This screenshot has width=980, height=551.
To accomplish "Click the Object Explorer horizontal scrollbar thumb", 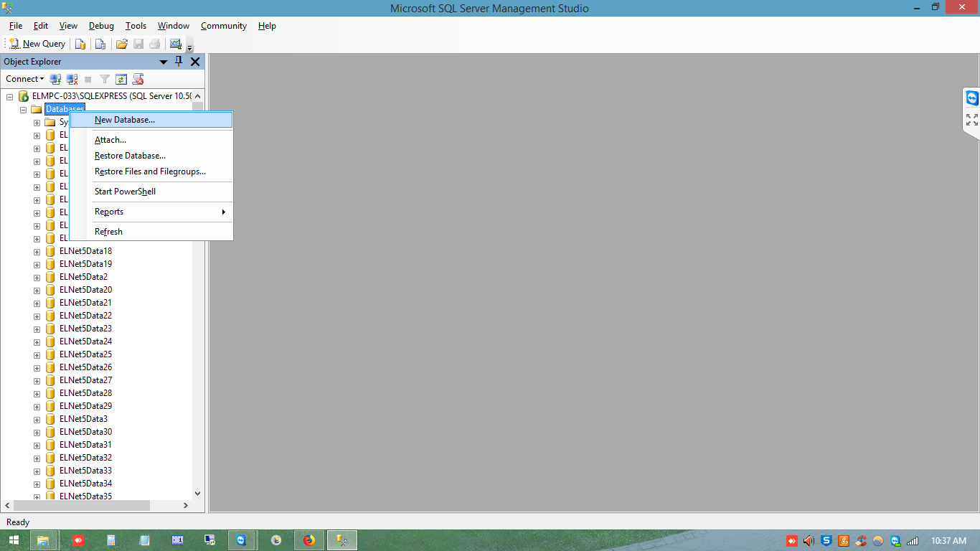I will [x=80, y=506].
